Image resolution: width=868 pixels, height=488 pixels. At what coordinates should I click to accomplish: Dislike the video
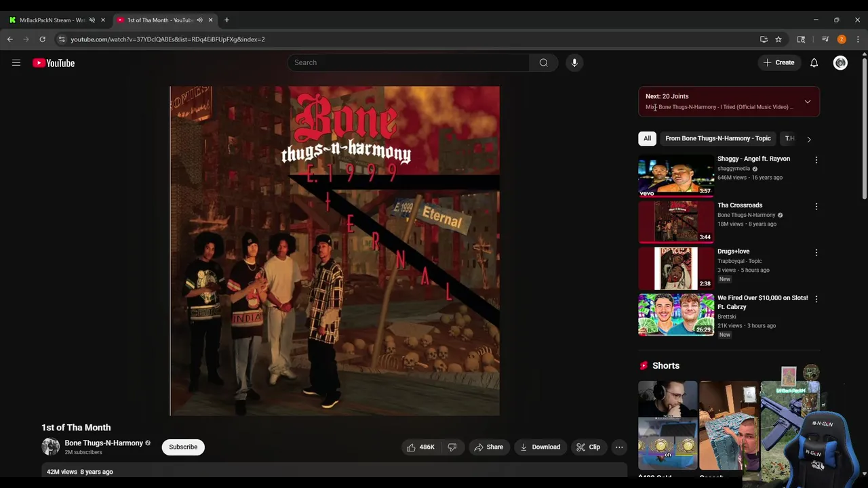coord(452,447)
